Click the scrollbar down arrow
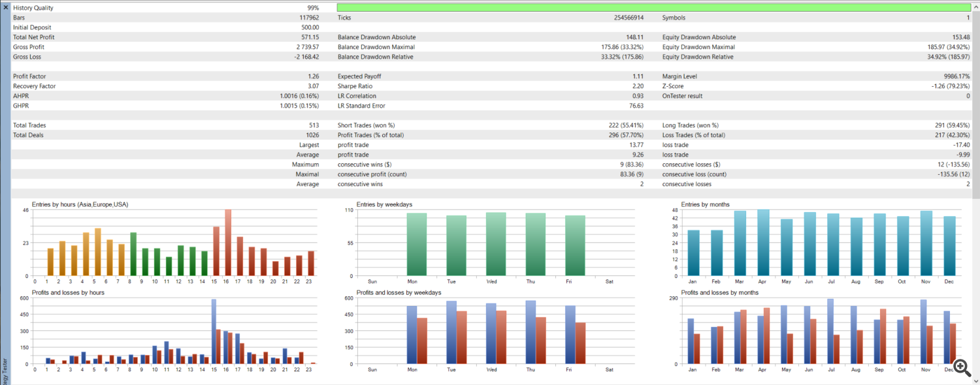This screenshot has width=980, height=385. click(x=975, y=380)
